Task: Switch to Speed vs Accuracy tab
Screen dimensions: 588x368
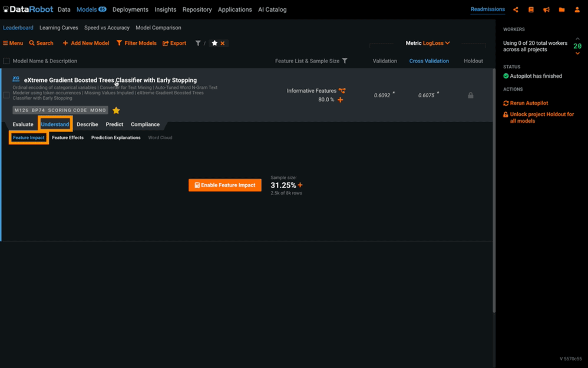Action: [107, 28]
